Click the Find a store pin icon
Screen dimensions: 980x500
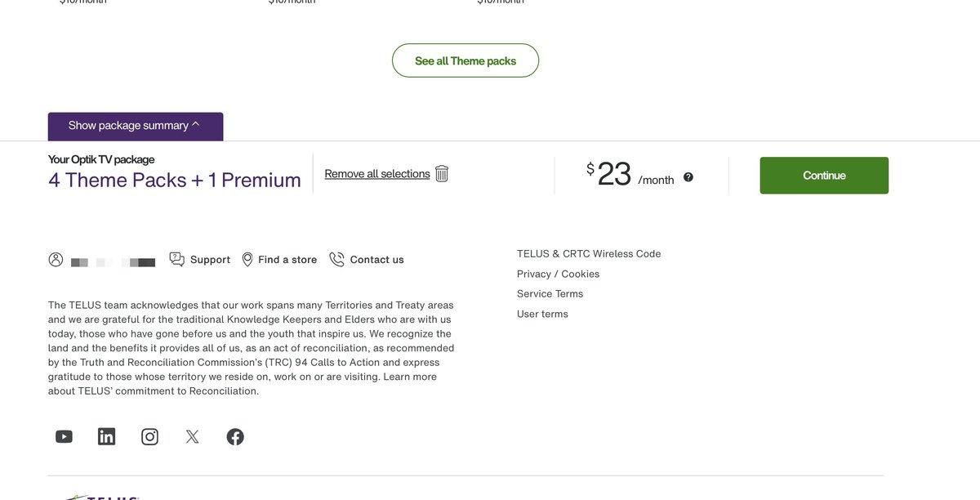click(x=247, y=260)
